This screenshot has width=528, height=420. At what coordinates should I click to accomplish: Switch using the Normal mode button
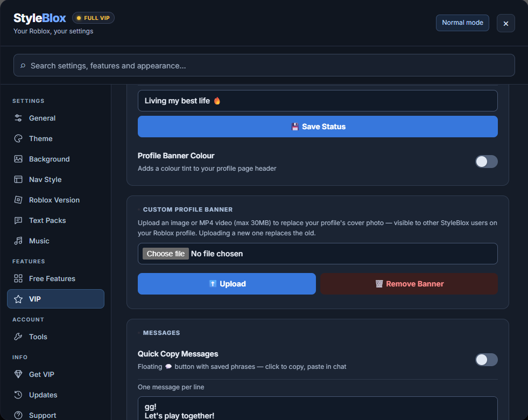(462, 23)
